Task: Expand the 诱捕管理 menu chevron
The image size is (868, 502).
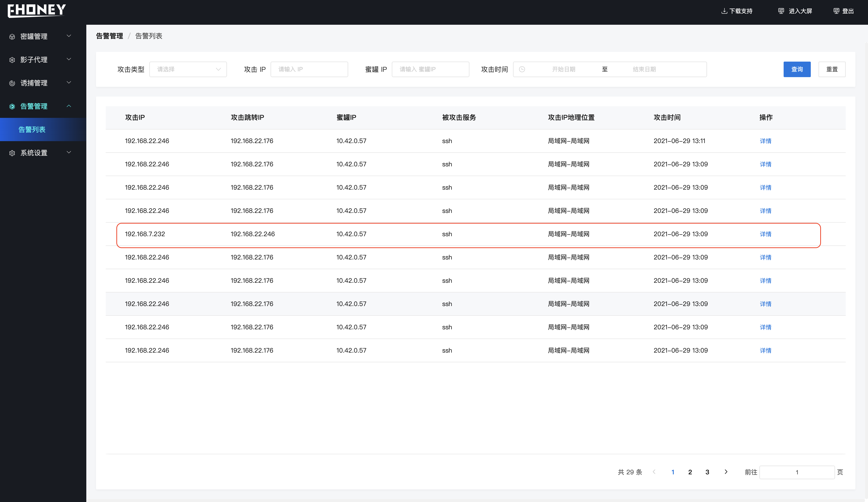Action: [69, 82]
